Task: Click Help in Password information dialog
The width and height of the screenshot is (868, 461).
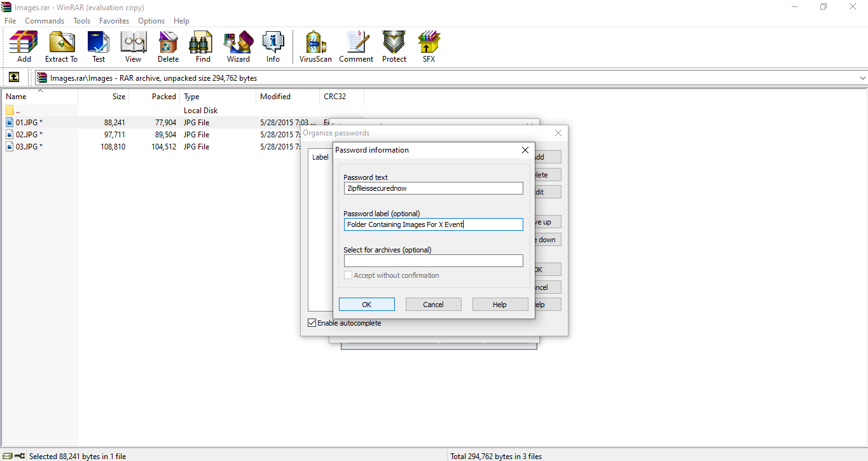Action: tap(500, 305)
